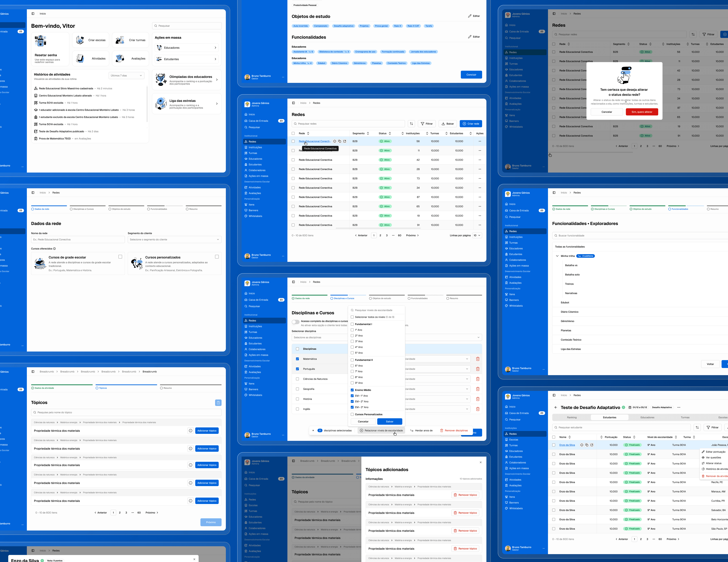Image resolution: width=728 pixels, height=562 pixels.
Task: Toggle the Acesso completo às disciplinas switch
Action: coord(295,322)
